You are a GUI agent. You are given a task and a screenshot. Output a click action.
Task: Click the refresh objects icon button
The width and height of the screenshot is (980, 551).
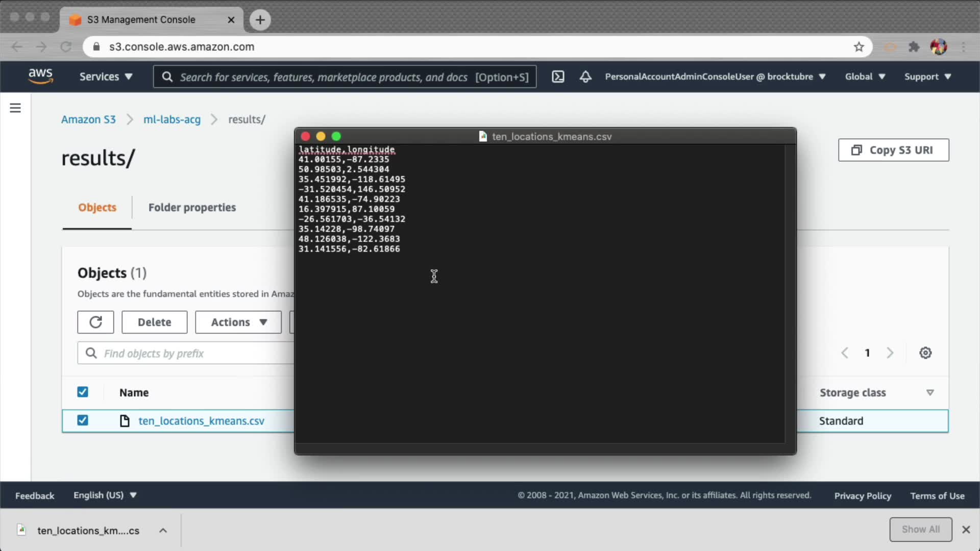coord(95,322)
